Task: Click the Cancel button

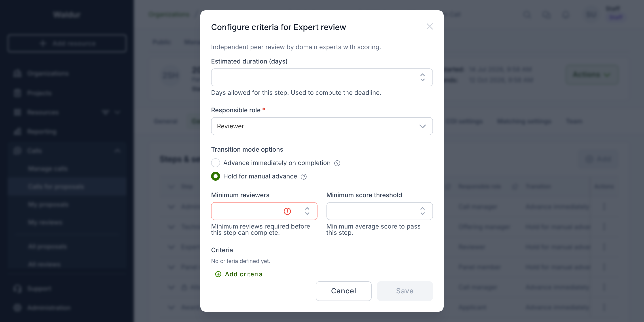Action: pyautogui.click(x=343, y=291)
